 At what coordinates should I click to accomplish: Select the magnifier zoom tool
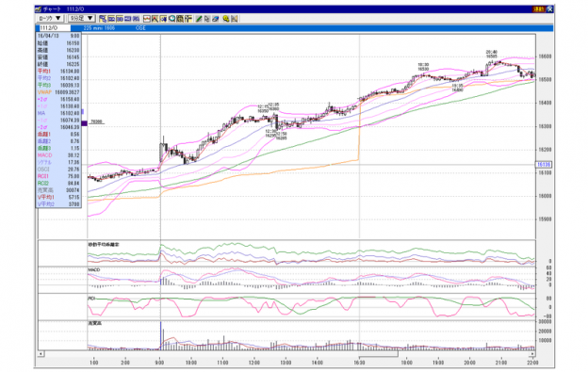171,18
